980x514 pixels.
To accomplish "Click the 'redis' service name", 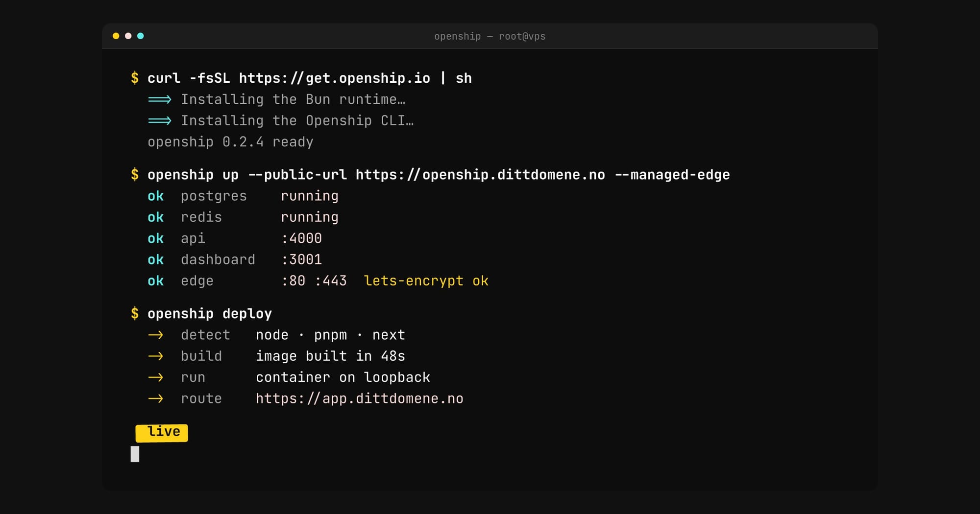I will click(x=201, y=217).
